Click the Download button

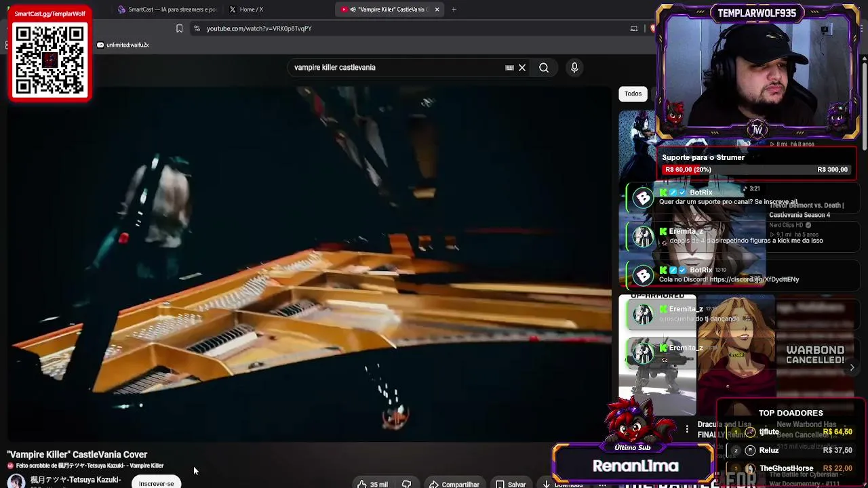coord(563,484)
